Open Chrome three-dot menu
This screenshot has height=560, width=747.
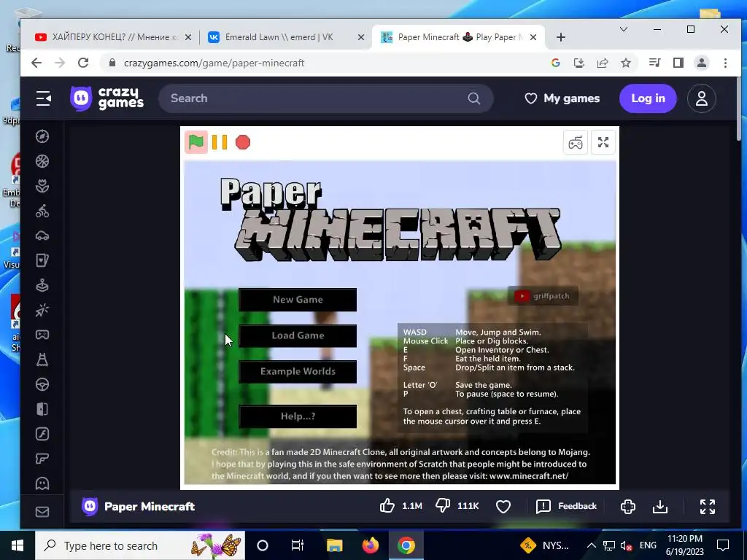[x=725, y=63]
